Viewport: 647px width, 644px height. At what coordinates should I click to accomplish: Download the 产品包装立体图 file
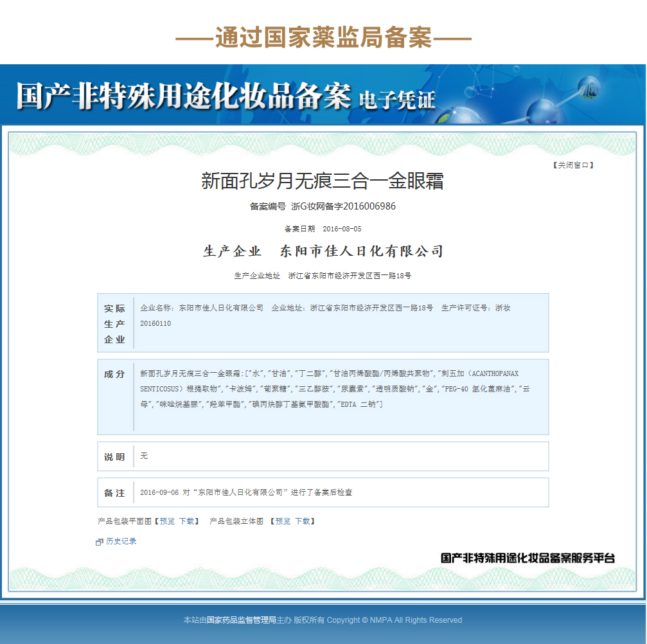[x=303, y=521]
